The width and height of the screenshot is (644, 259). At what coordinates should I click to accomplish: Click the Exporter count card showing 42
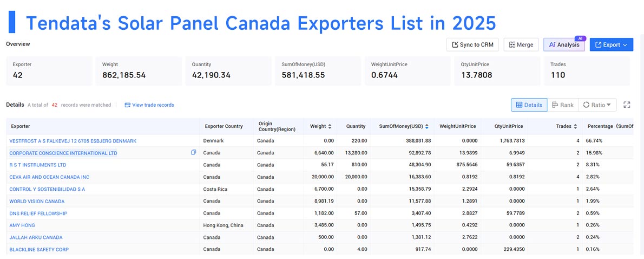(49, 71)
